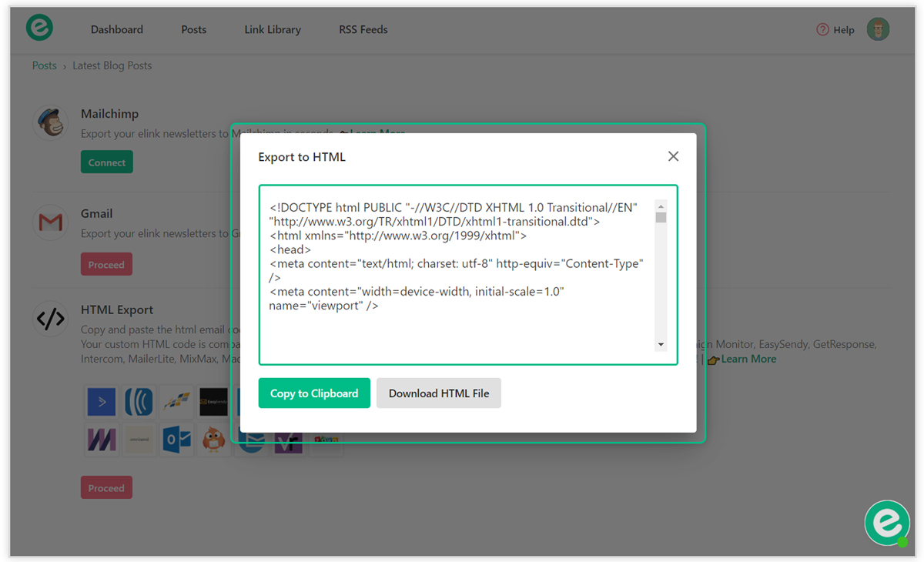The width and height of the screenshot is (924, 562).
Task: Select the orange bird mail logo
Action: click(x=213, y=440)
